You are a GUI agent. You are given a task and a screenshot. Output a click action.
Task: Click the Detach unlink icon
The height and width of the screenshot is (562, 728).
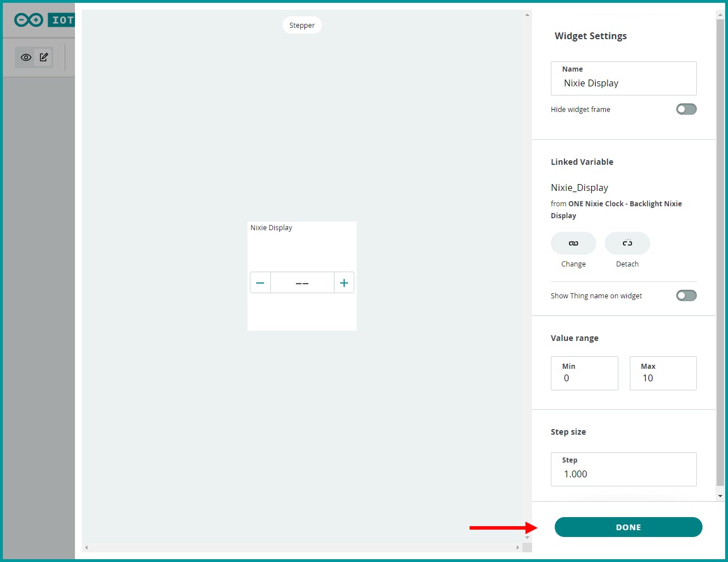pos(627,243)
